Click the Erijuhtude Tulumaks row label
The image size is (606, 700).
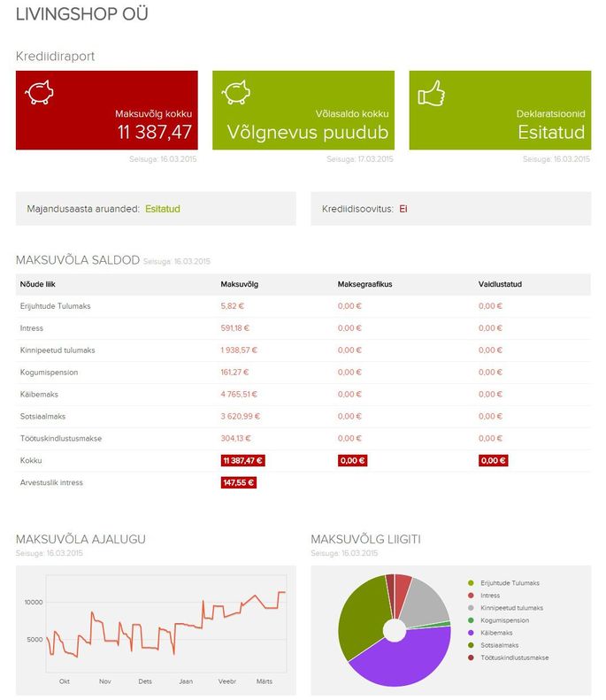coord(56,306)
